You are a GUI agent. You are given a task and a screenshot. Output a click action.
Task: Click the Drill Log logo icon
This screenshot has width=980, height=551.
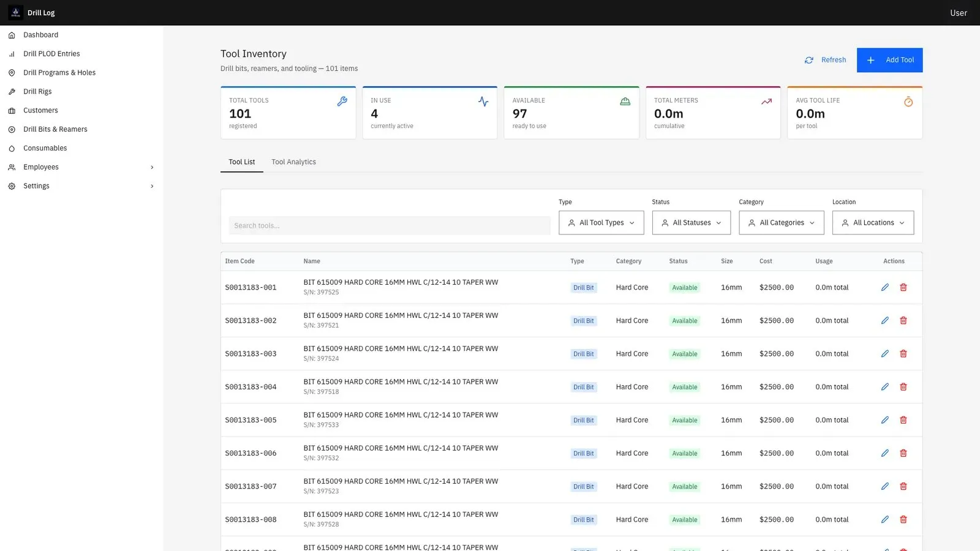tap(15, 12)
